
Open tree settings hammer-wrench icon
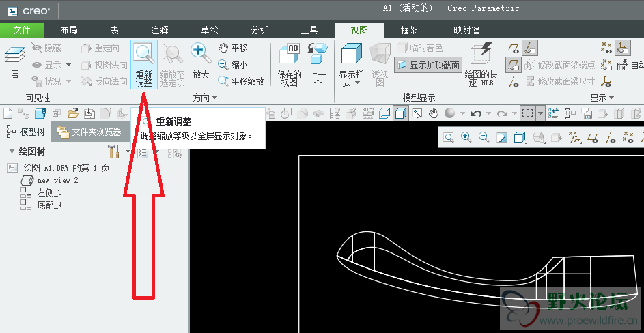click(x=114, y=151)
